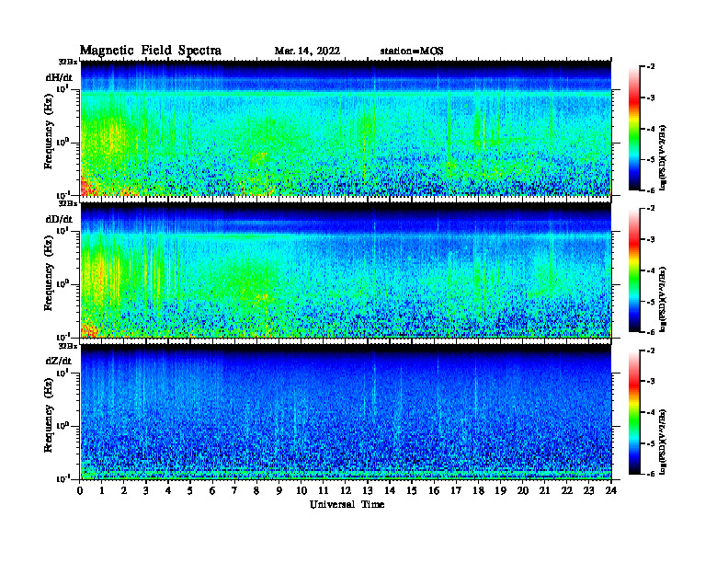Click hour tick label "6" on time axis
Screen dimensions: 728x563
tap(212, 491)
